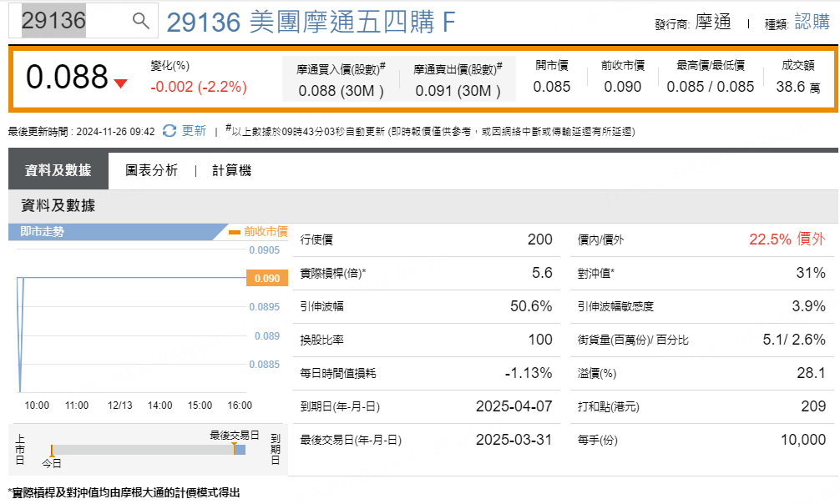Viewport: 840px width, 504px height.
Task: Click the ask price 0.091 (30M)
Action: tap(458, 91)
